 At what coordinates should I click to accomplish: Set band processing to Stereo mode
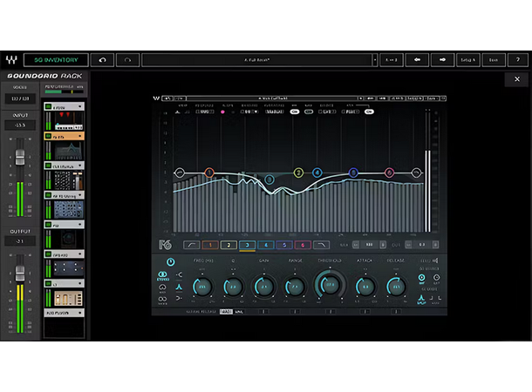point(163,275)
